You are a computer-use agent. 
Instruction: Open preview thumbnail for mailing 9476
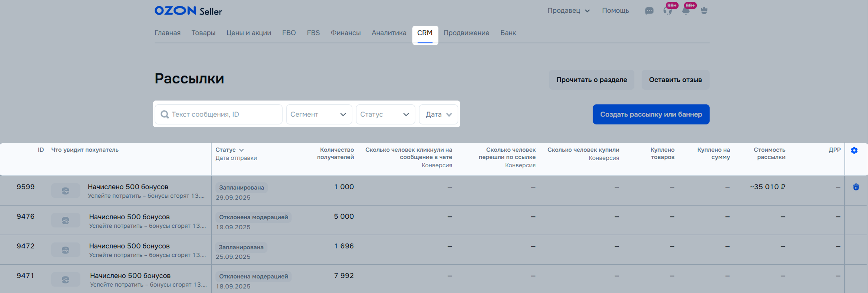[x=66, y=220]
